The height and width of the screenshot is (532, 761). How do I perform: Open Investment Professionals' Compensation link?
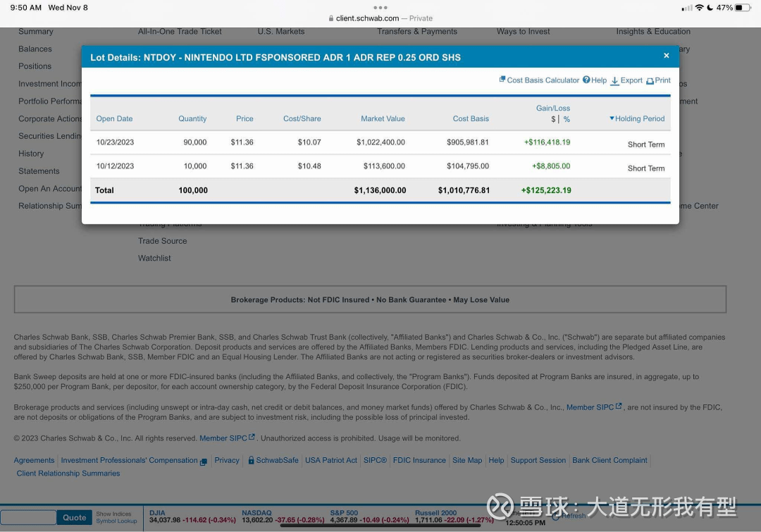(x=133, y=460)
